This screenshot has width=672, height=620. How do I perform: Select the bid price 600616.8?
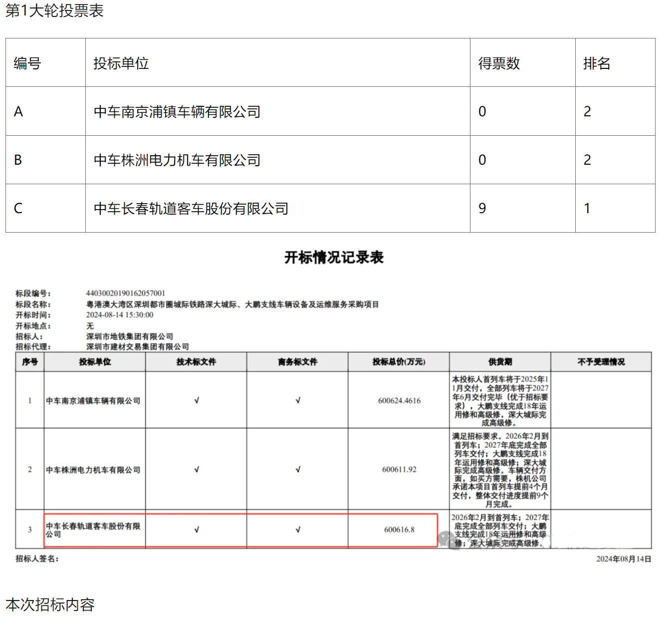click(x=399, y=530)
